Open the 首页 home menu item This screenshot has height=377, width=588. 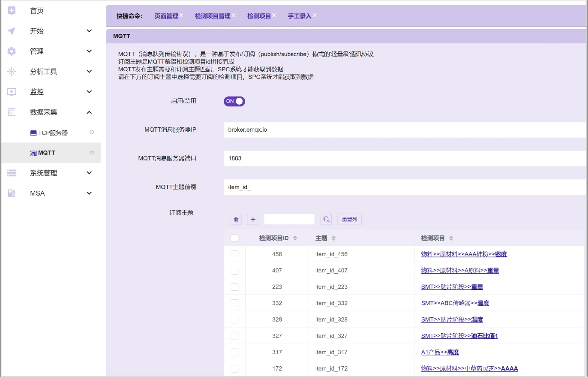37,11
